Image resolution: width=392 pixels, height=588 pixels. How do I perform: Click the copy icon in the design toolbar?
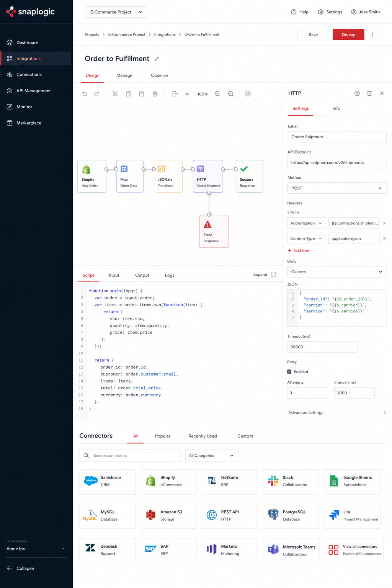pos(129,94)
